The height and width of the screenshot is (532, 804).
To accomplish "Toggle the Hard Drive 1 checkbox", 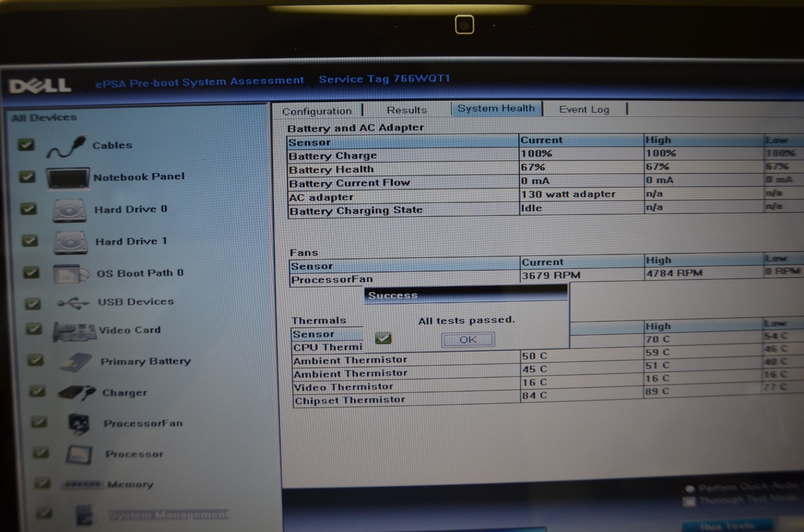I will pos(30,241).
